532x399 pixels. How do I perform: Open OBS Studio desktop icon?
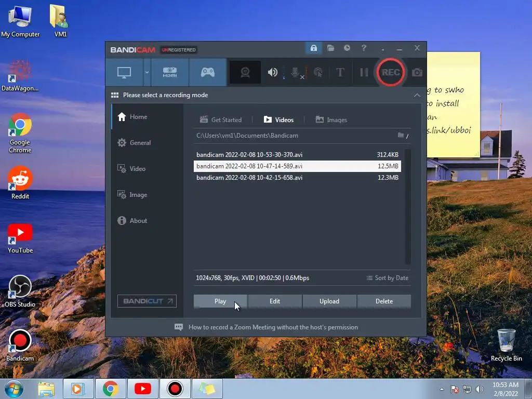tap(20, 291)
